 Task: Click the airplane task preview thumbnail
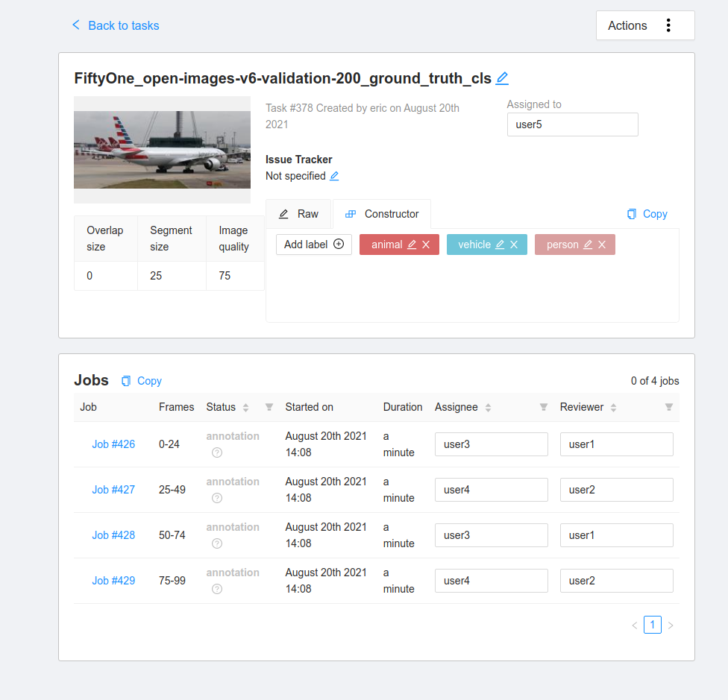point(162,149)
